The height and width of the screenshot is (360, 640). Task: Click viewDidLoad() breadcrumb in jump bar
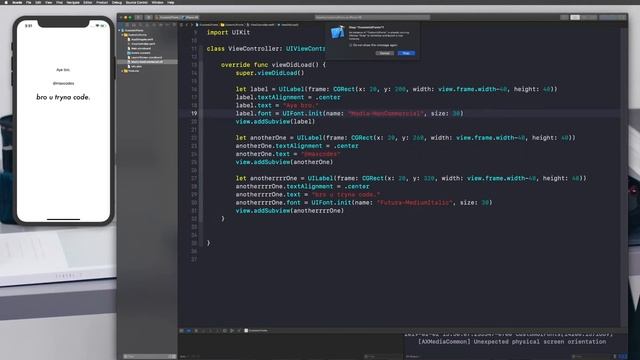pyautogui.click(x=289, y=25)
